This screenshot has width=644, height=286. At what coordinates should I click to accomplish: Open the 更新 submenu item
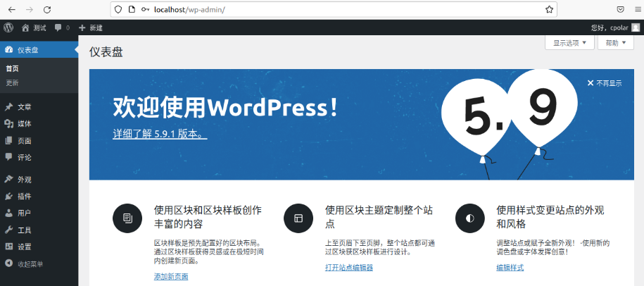pyautogui.click(x=13, y=83)
